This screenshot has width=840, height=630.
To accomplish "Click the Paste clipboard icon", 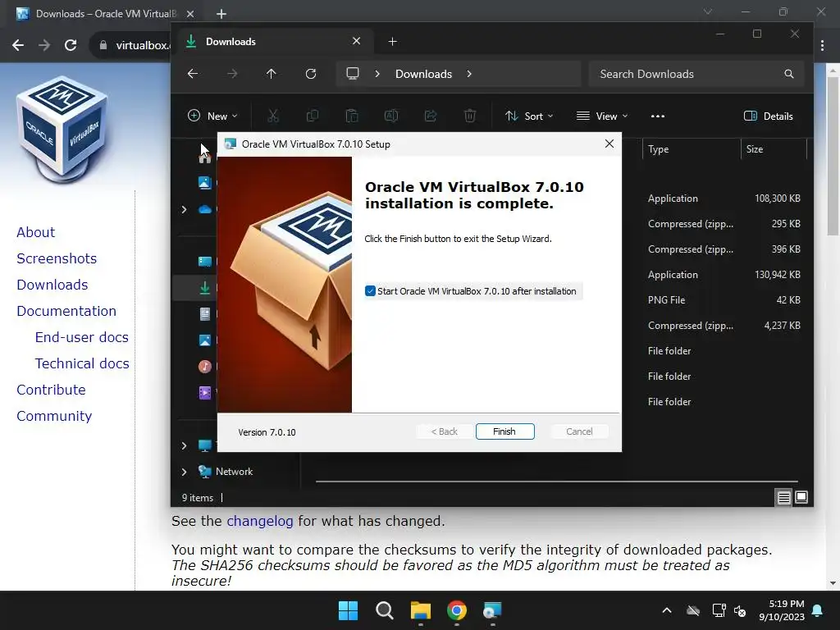I will (351, 116).
